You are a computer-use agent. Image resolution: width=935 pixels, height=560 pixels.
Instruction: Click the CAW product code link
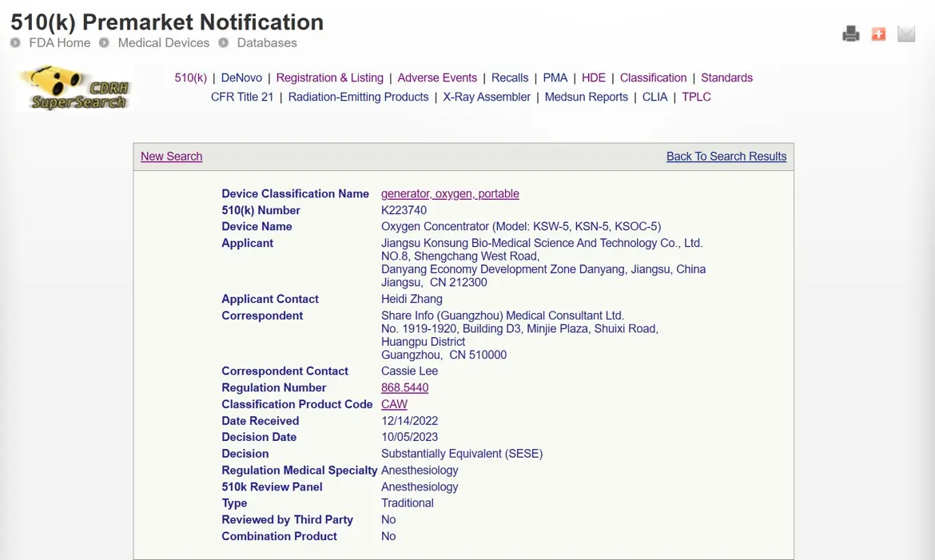(394, 404)
